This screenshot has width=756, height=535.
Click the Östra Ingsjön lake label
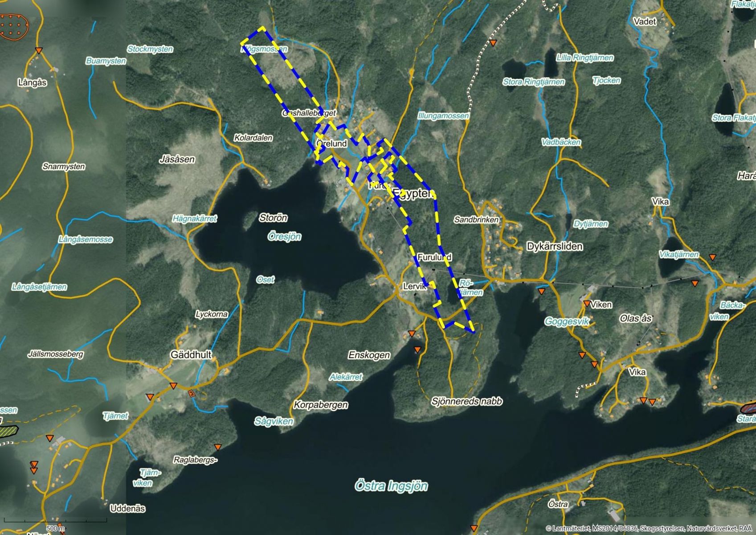click(x=391, y=486)
